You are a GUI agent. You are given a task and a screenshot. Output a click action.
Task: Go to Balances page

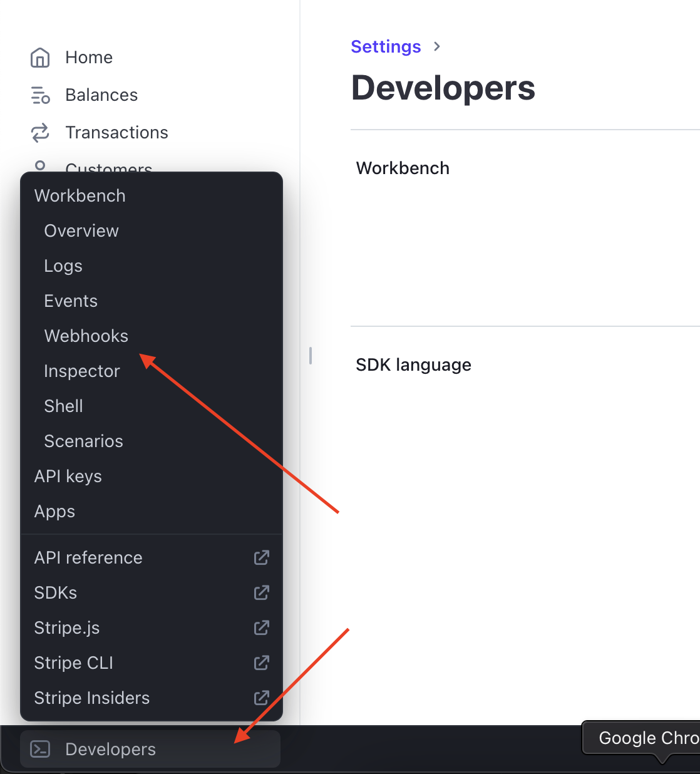coord(101,95)
